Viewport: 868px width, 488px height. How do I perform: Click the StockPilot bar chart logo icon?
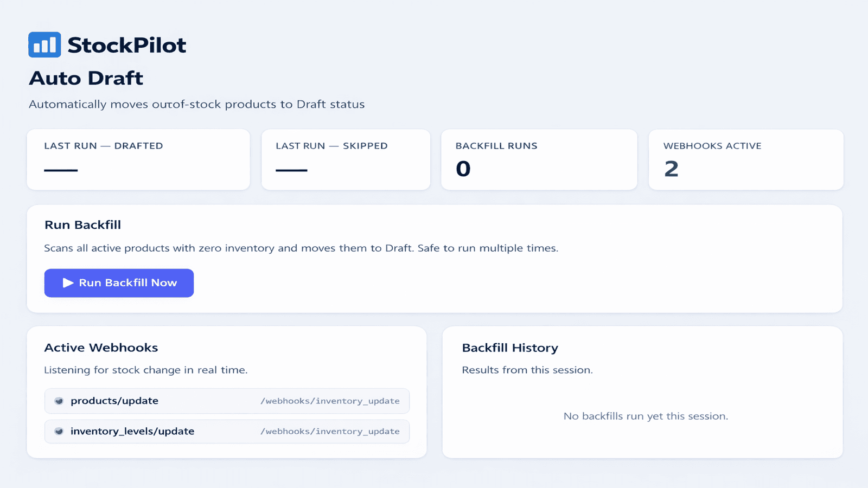[x=44, y=44]
